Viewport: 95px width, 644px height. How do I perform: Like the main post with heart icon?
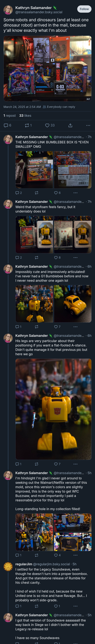coord(50,125)
